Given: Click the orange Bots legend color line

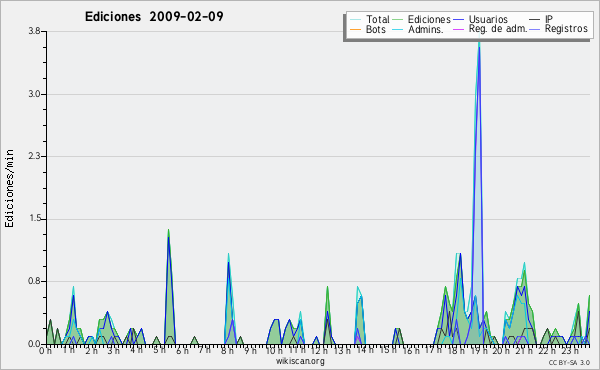Looking at the screenshot, I should pos(355,29).
